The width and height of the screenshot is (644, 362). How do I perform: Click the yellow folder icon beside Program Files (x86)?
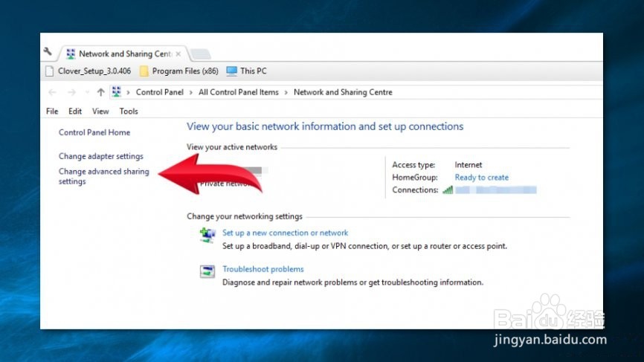[144, 71]
